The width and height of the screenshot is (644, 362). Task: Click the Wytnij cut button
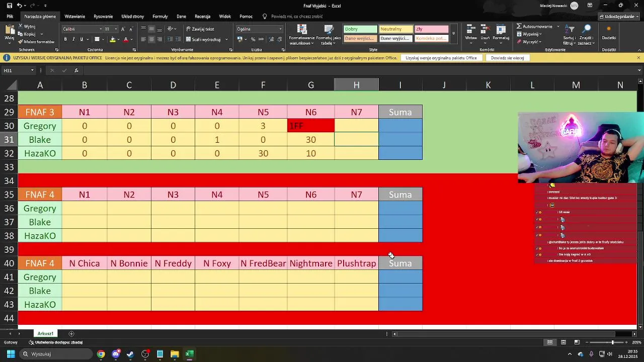click(26, 26)
